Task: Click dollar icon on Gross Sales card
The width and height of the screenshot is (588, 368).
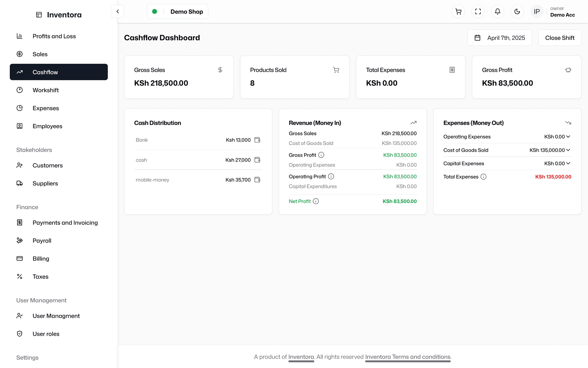Action: 220,70
